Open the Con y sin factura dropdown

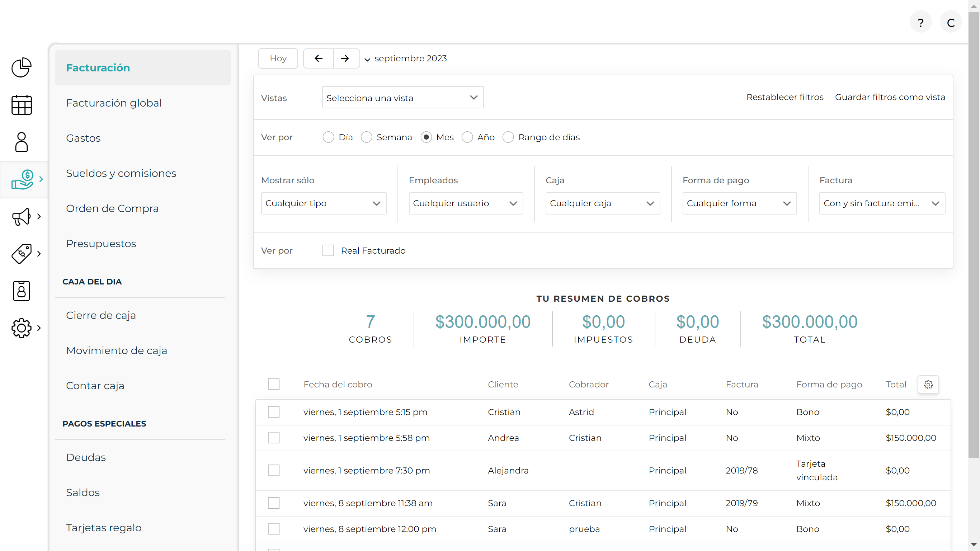tap(882, 203)
